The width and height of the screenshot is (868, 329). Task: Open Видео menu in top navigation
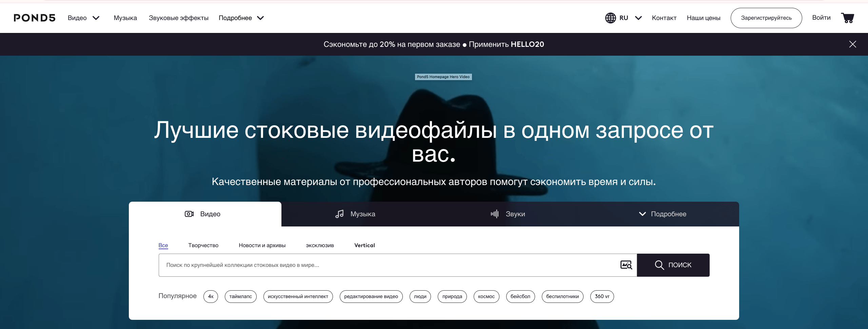click(x=77, y=18)
